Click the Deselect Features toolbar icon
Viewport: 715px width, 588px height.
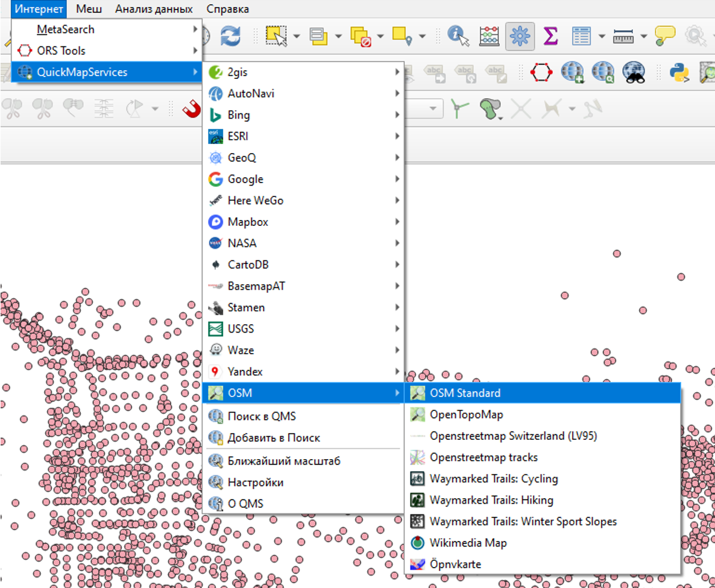pyautogui.click(x=360, y=36)
